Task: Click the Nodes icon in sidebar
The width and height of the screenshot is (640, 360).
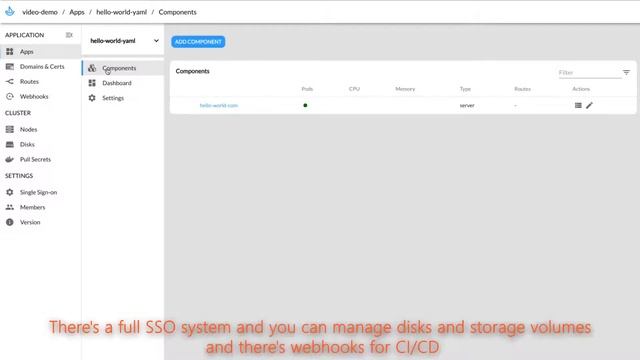Action: (x=10, y=129)
